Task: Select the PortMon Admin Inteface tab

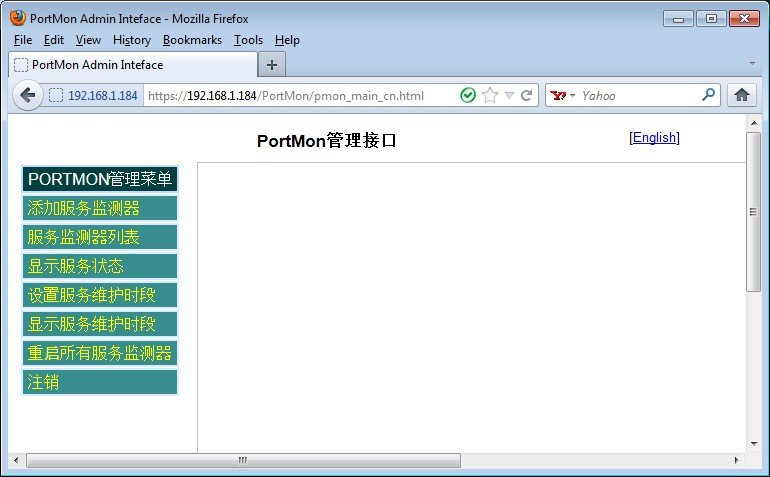Action: click(130, 65)
